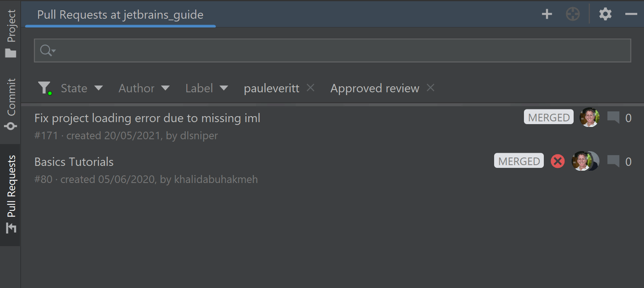Click the filter funnel icon
This screenshot has width=644, height=288.
tap(45, 88)
